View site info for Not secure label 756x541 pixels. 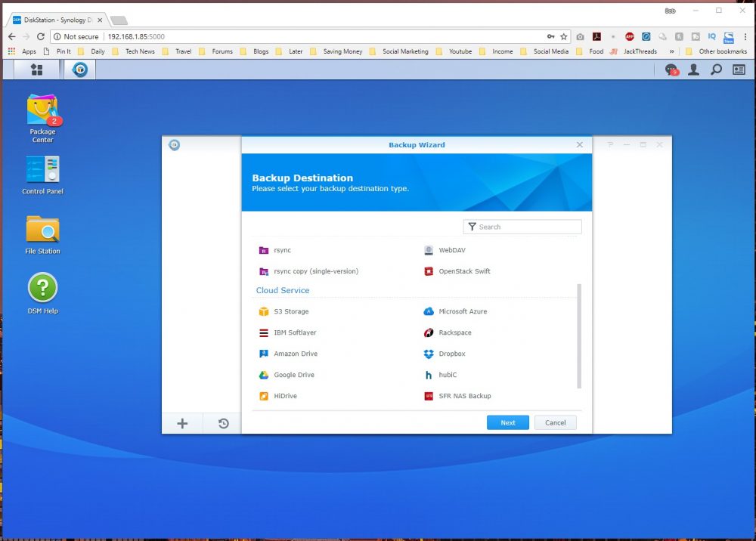76,36
